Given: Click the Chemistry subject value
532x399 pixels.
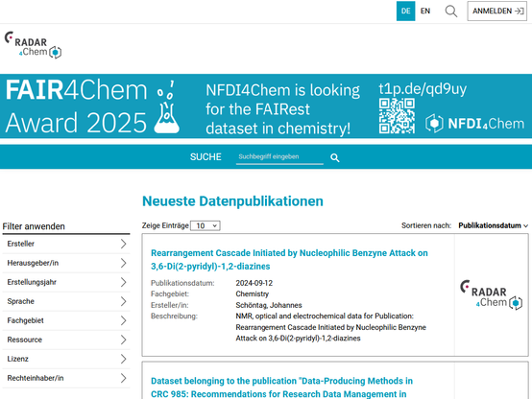Looking at the screenshot, I should (253, 293).
